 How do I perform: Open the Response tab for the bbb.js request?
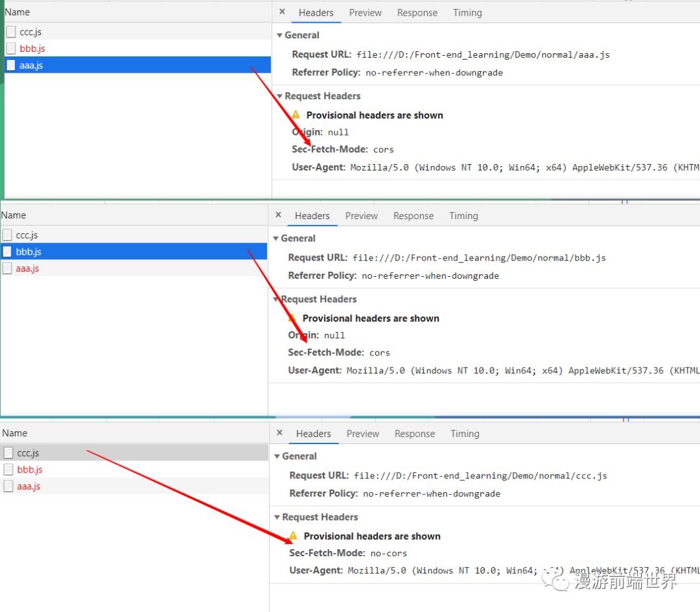[414, 216]
